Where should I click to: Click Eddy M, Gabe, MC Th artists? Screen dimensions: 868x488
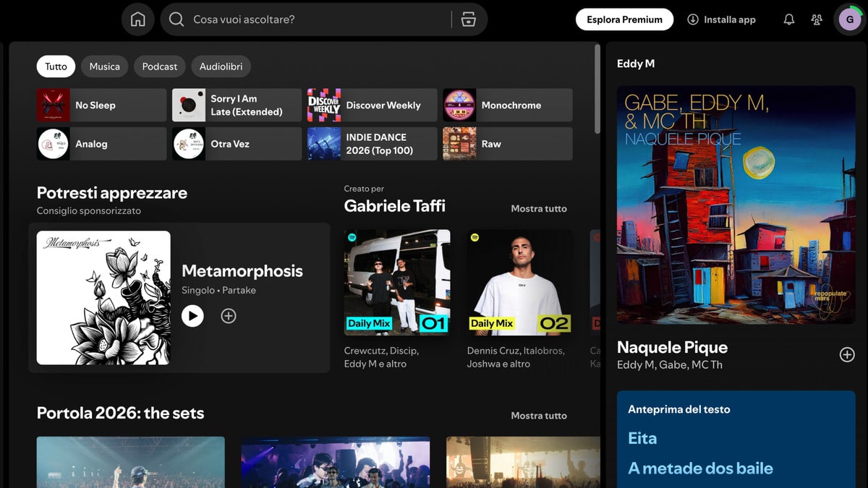(670, 364)
